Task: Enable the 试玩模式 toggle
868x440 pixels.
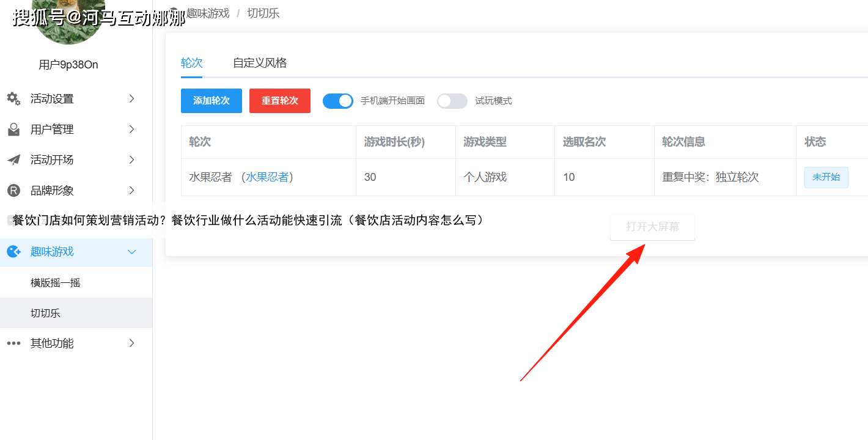Action: 452,101
